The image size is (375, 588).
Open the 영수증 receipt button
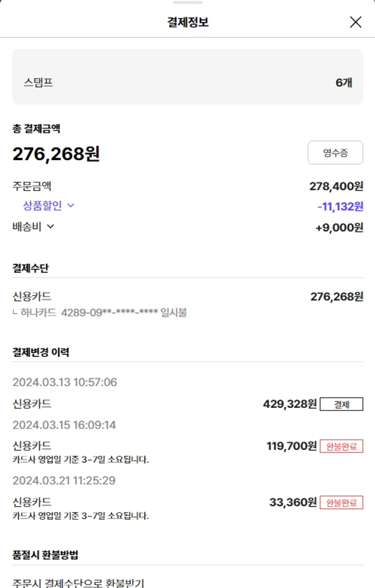[x=335, y=153]
